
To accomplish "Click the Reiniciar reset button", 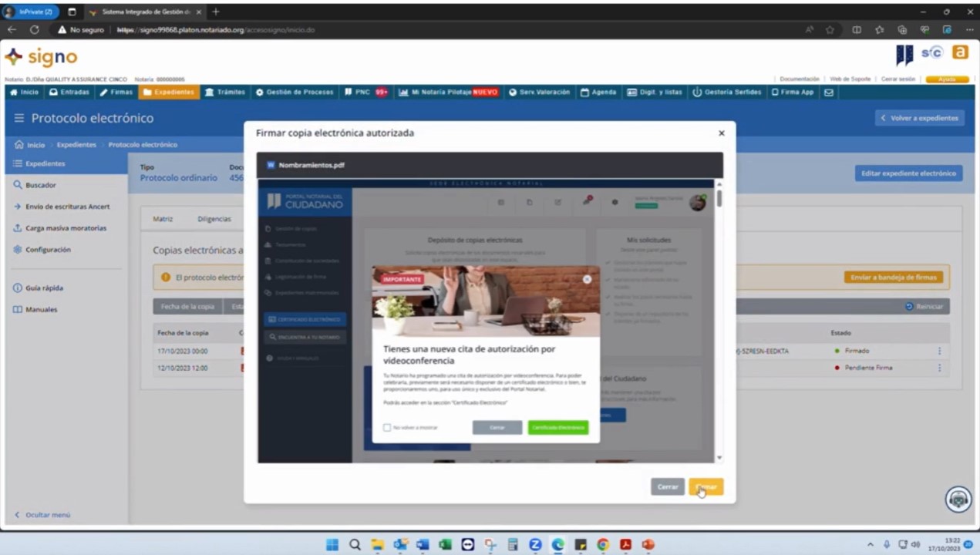I will [924, 307].
